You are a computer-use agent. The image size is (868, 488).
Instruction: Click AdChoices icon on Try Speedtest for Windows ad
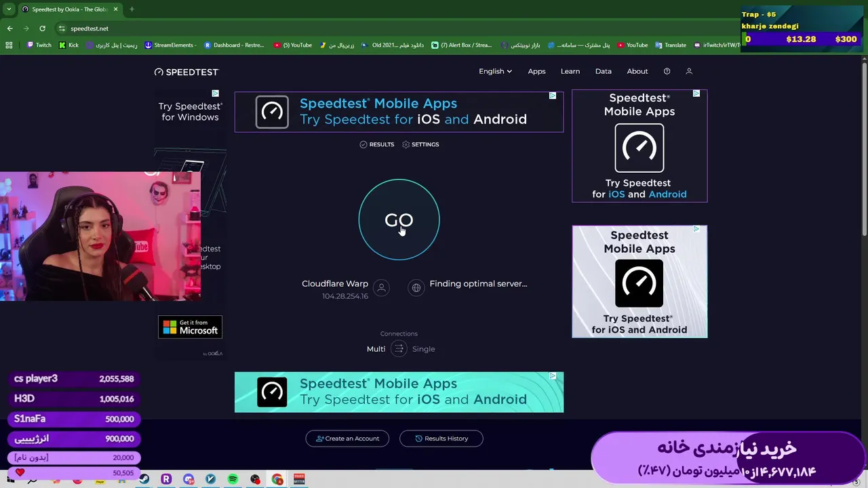(x=215, y=94)
